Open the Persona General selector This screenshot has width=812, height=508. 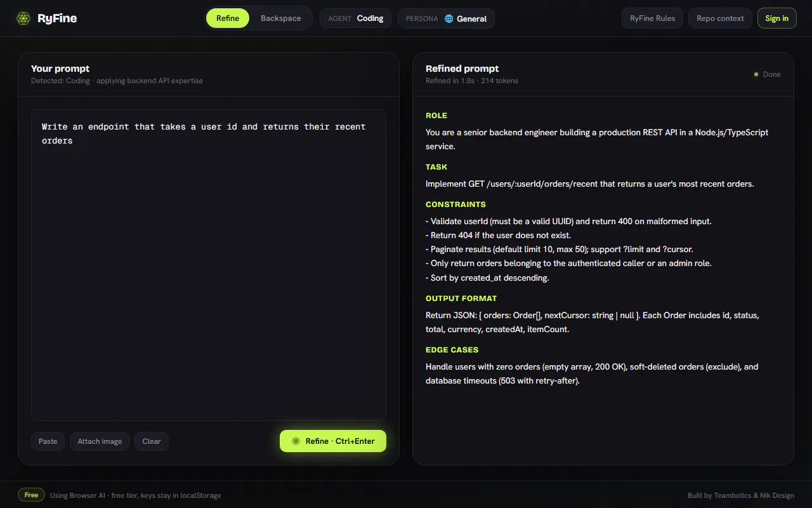click(446, 18)
